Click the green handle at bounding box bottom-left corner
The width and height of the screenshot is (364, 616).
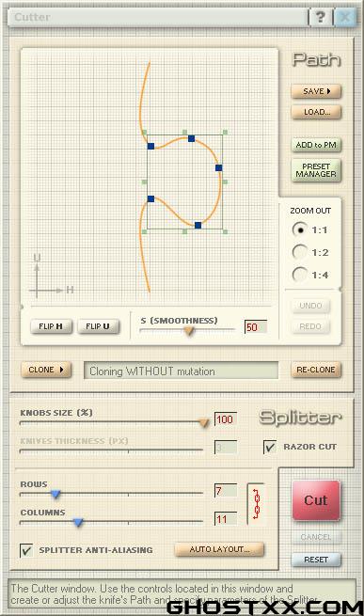[144, 231]
